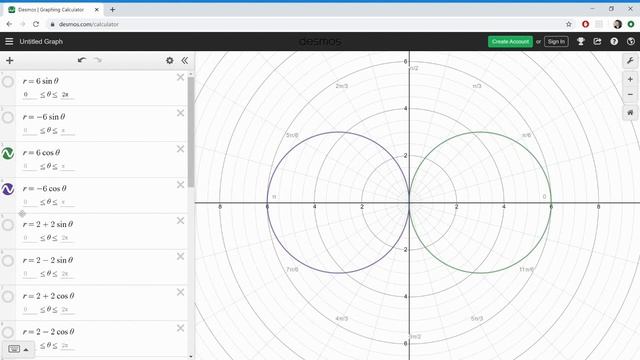The width and height of the screenshot is (640, 360).
Task: Share the graph using share icon
Action: [x=597, y=41]
